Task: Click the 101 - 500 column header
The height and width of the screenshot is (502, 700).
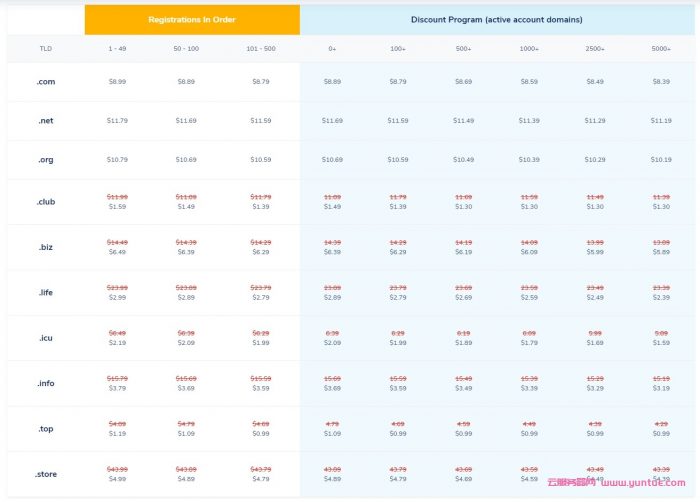Action: pyautogui.click(x=260, y=48)
